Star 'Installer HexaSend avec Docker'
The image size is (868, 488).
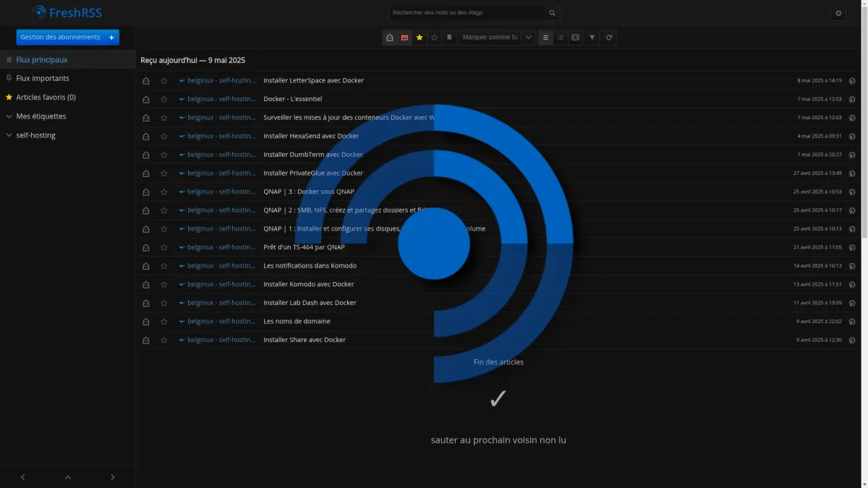click(164, 137)
